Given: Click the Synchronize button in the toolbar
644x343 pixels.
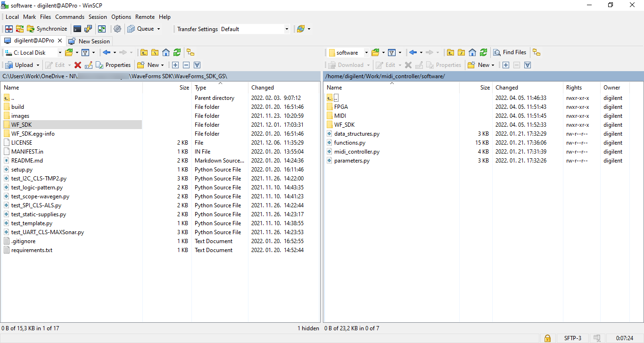Looking at the screenshot, I should (x=47, y=29).
